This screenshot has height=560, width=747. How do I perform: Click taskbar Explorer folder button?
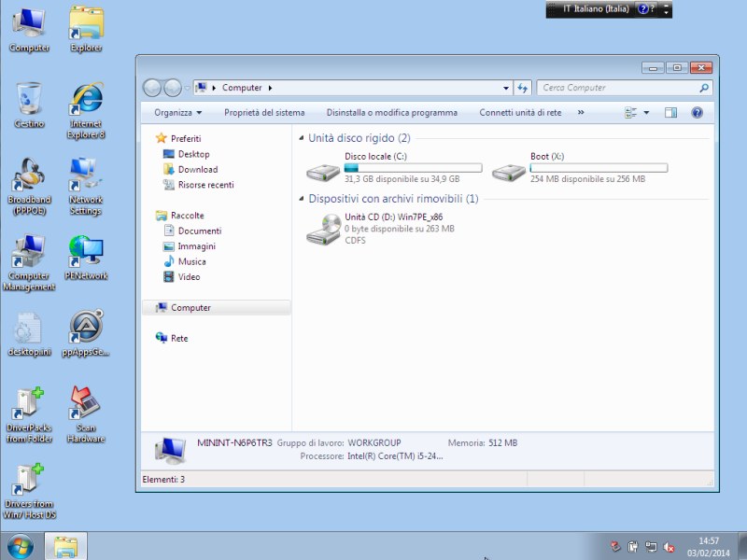[65, 546]
